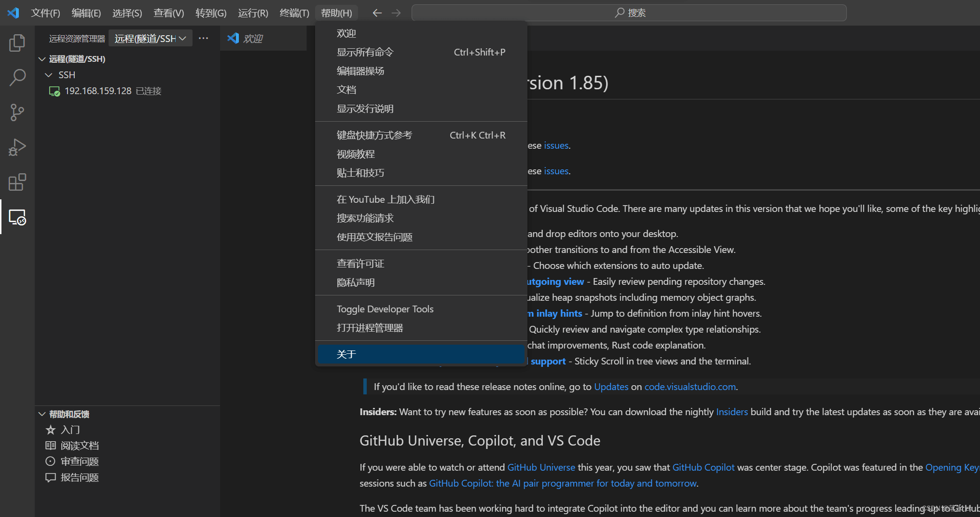The width and height of the screenshot is (980, 517).
Task: Choose 隐私声明 menu entry
Action: [x=421, y=282]
